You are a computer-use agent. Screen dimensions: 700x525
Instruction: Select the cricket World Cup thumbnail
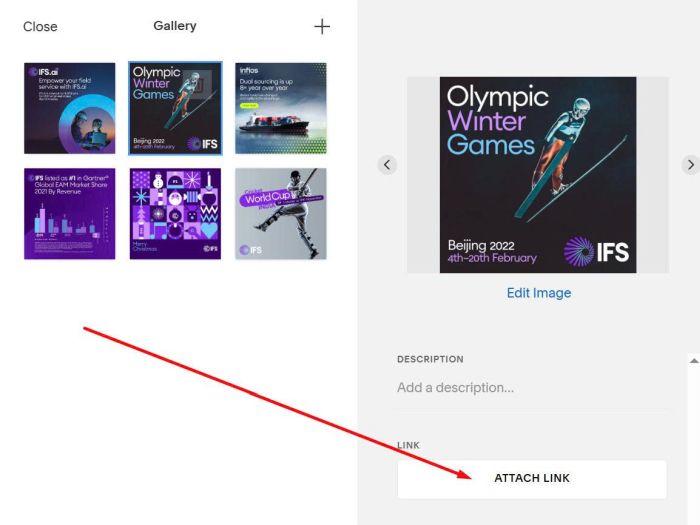point(281,214)
